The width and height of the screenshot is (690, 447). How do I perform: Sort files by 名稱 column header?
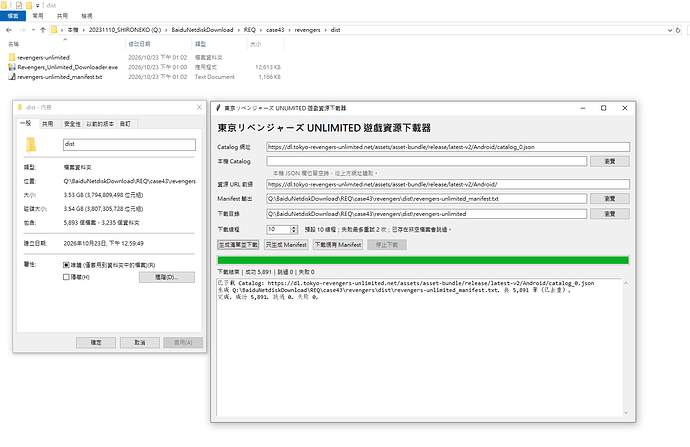point(66,44)
